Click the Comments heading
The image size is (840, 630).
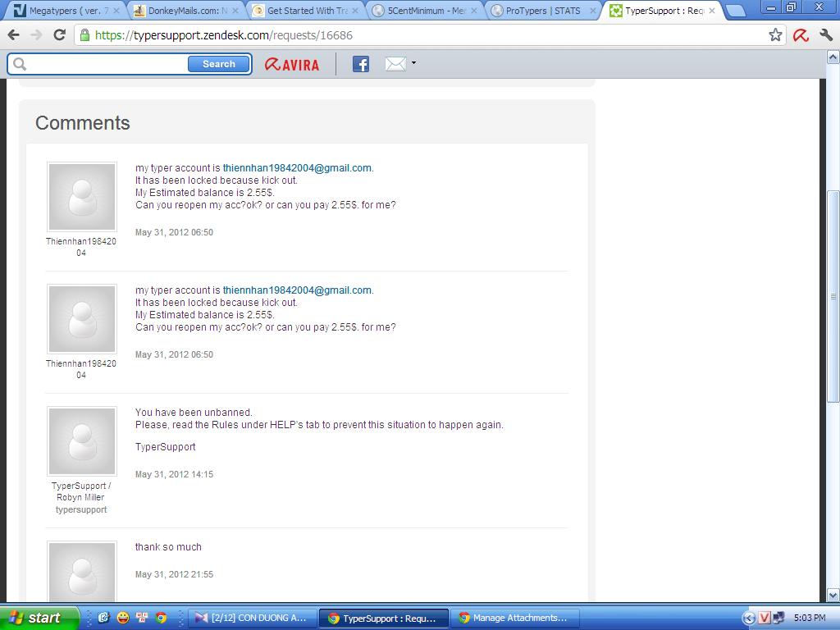(x=83, y=123)
